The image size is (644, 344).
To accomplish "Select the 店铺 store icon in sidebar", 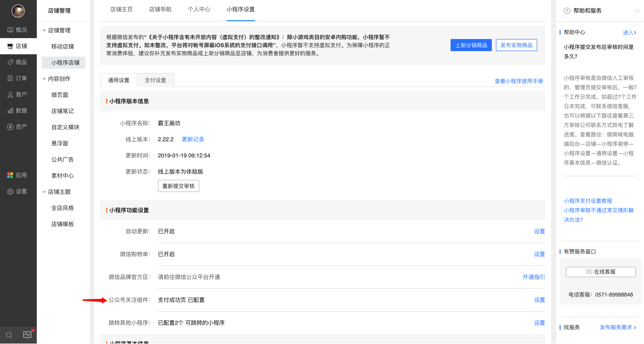I will (10, 46).
